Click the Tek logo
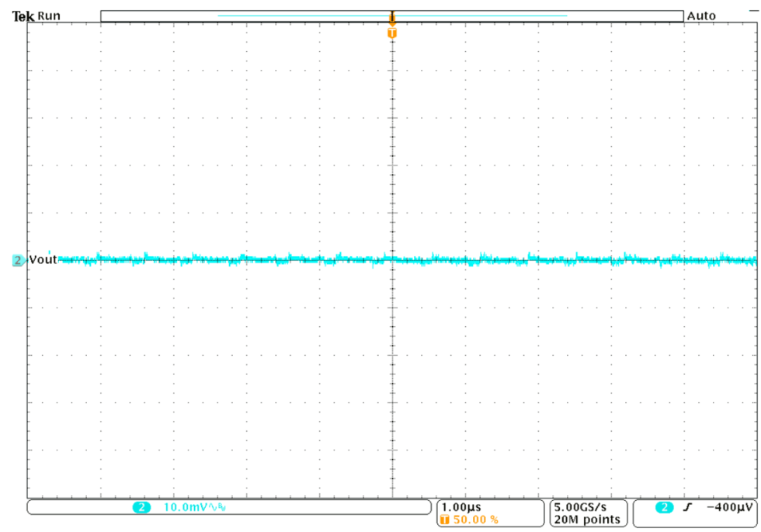Image resolution: width=761 pixels, height=532 pixels. pos(22,15)
